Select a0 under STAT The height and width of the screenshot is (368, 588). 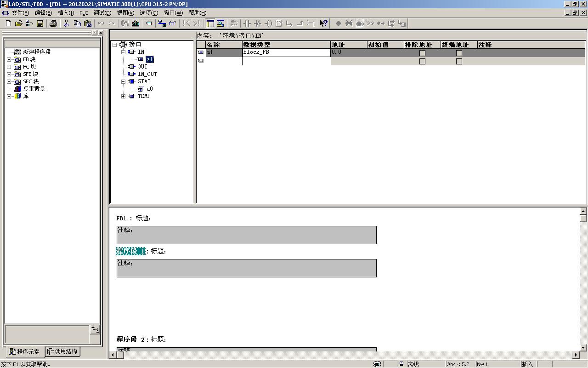tap(150, 89)
